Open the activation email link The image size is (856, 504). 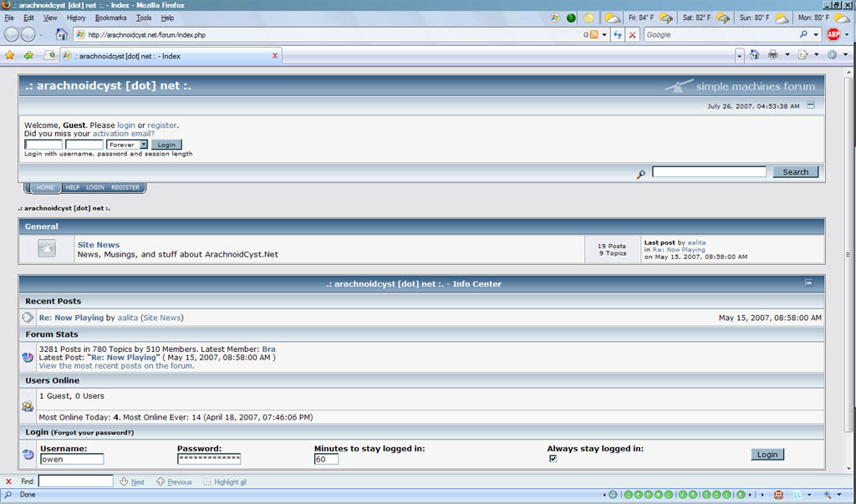pos(123,134)
